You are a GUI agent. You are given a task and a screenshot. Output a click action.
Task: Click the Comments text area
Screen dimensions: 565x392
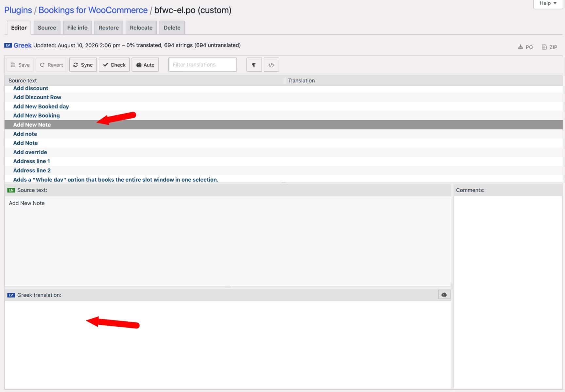click(x=508, y=292)
